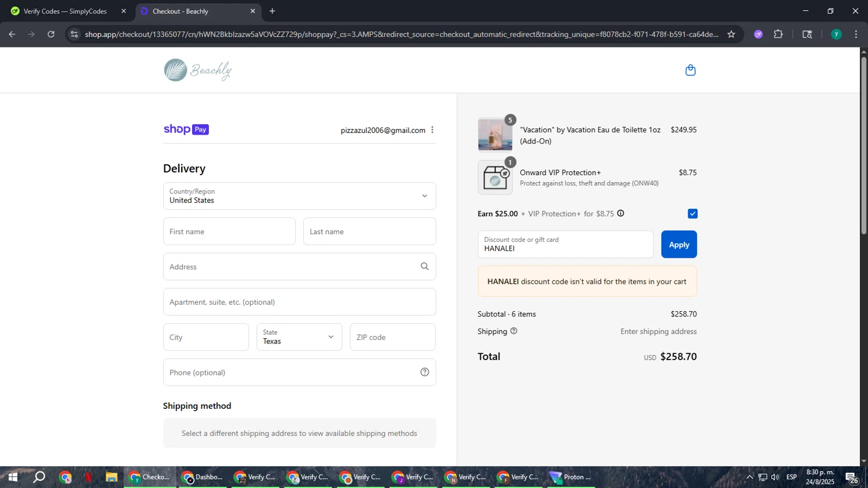Screen dimensions: 868x488
Task: Open the side panel browser icon
Action: pos(807,34)
